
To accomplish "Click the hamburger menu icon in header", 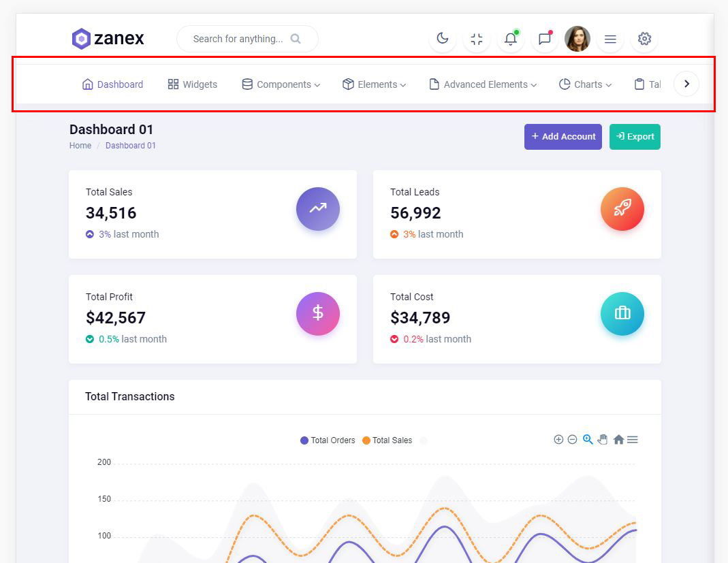I will (610, 39).
